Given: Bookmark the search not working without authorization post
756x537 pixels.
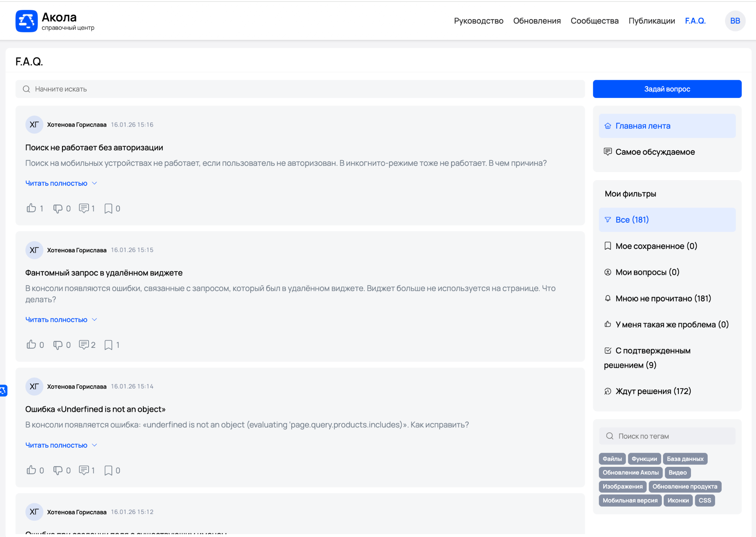Looking at the screenshot, I should coord(108,208).
